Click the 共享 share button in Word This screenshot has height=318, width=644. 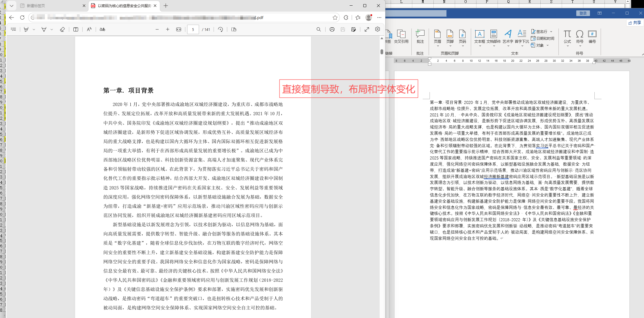point(635,23)
